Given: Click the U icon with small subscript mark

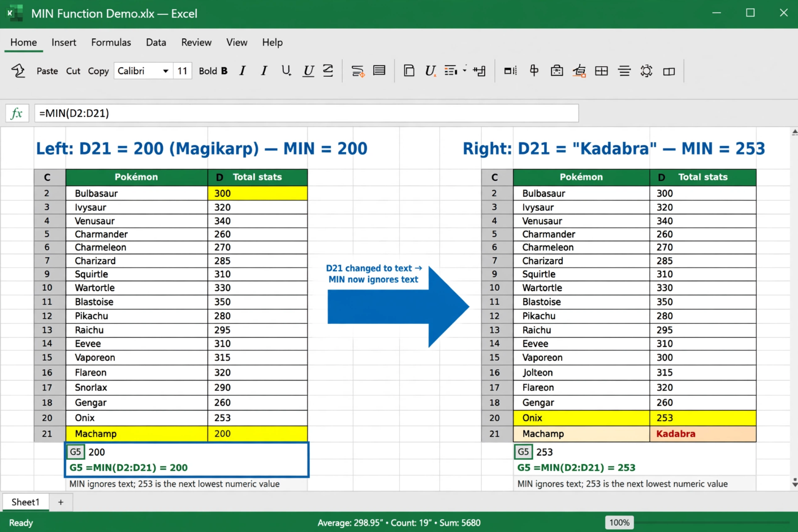Looking at the screenshot, I should (x=286, y=71).
